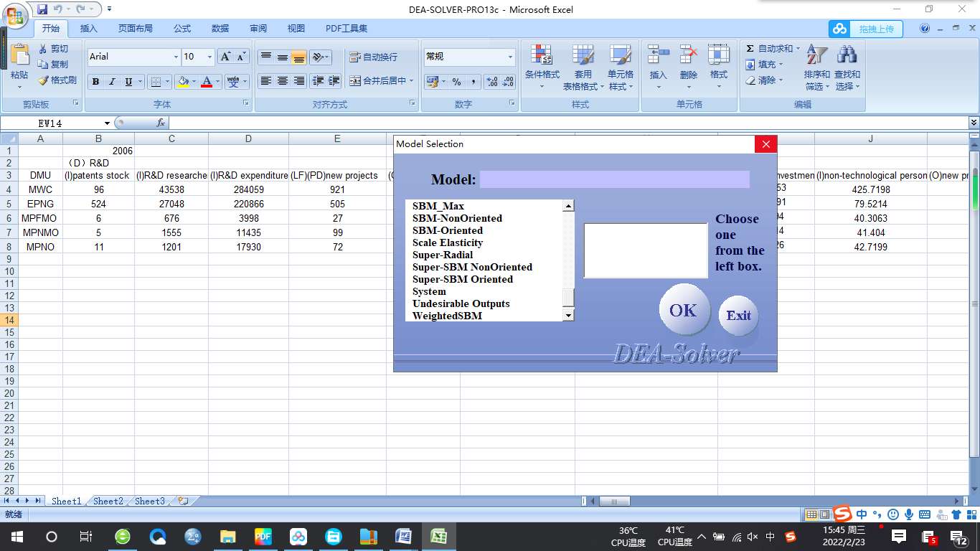Open the font size 10 dropdown

[209, 57]
